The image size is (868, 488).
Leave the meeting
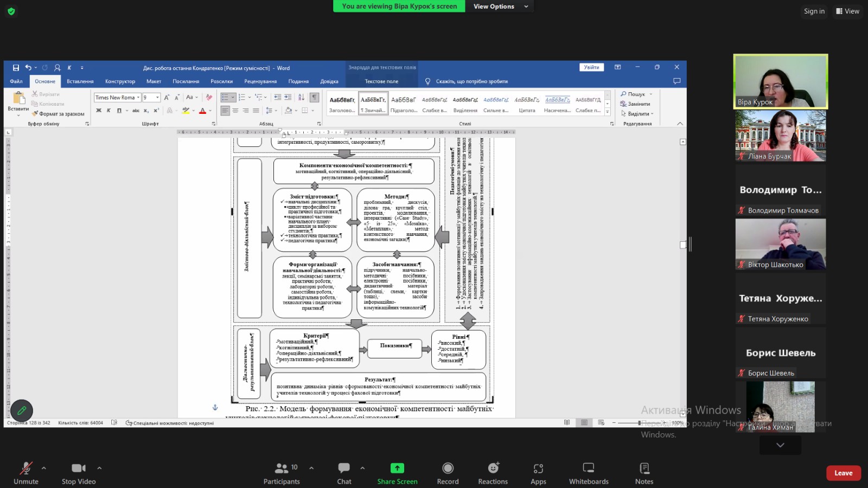coord(843,473)
